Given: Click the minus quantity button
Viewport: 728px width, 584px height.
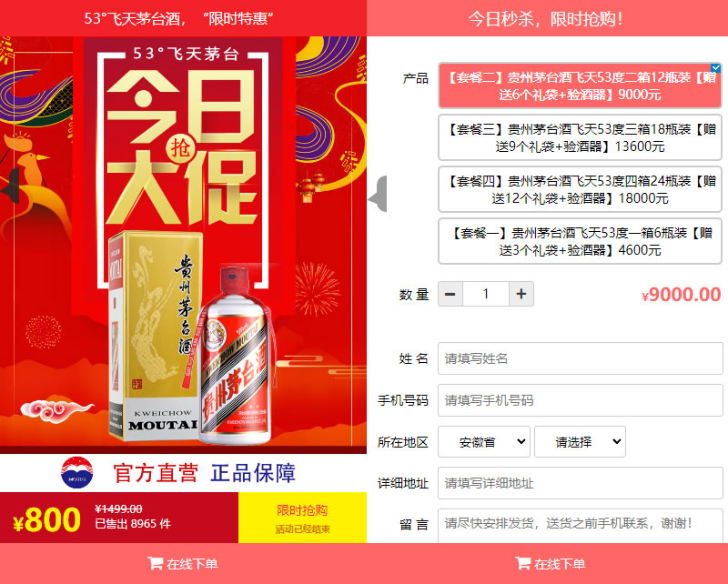Looking at the screenshot, I should 450,294.
